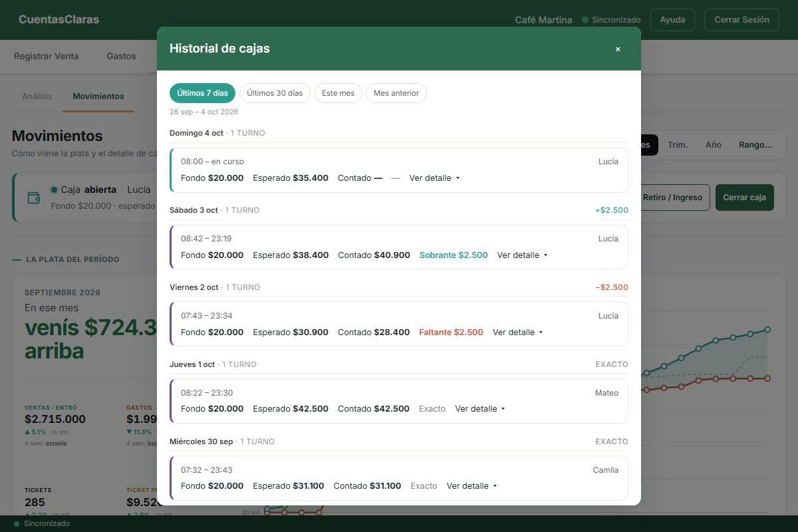Click Sincronizado in the bottom status bar

pos(42,524)
